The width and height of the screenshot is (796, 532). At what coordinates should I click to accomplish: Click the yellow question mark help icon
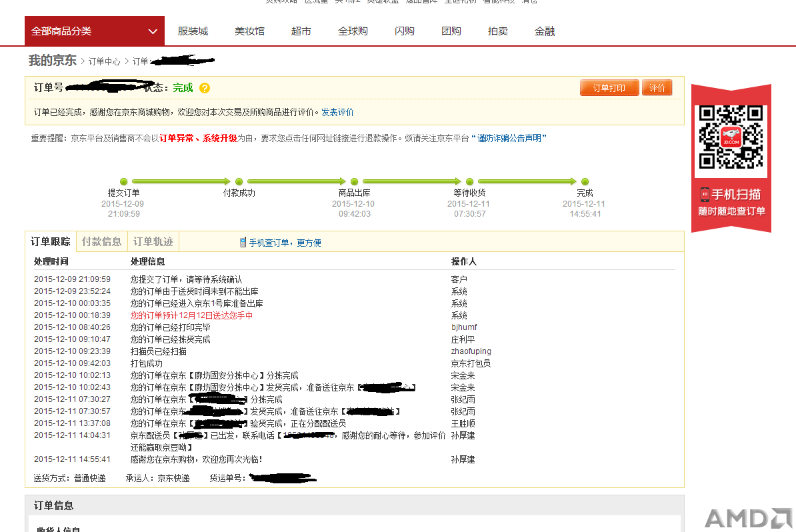click(205, 88)
